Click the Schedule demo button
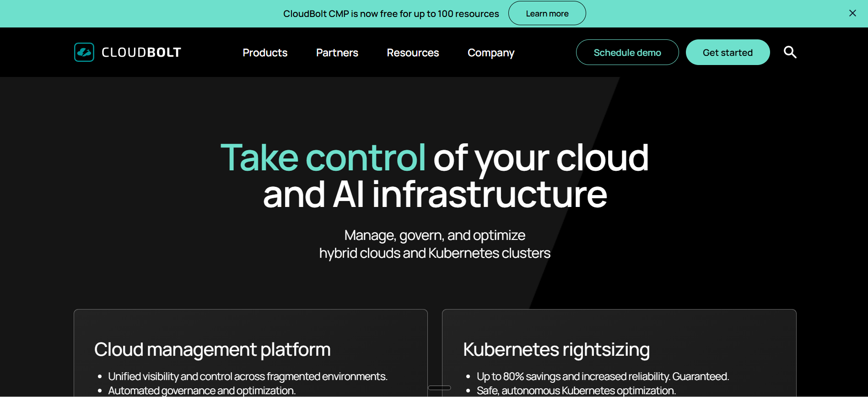This screenshot has width=868, height=397. (x=627, y=52)
